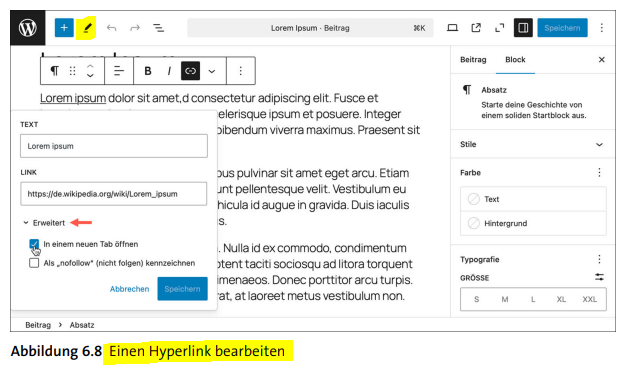Redo the last change

[x=135, y=28]
